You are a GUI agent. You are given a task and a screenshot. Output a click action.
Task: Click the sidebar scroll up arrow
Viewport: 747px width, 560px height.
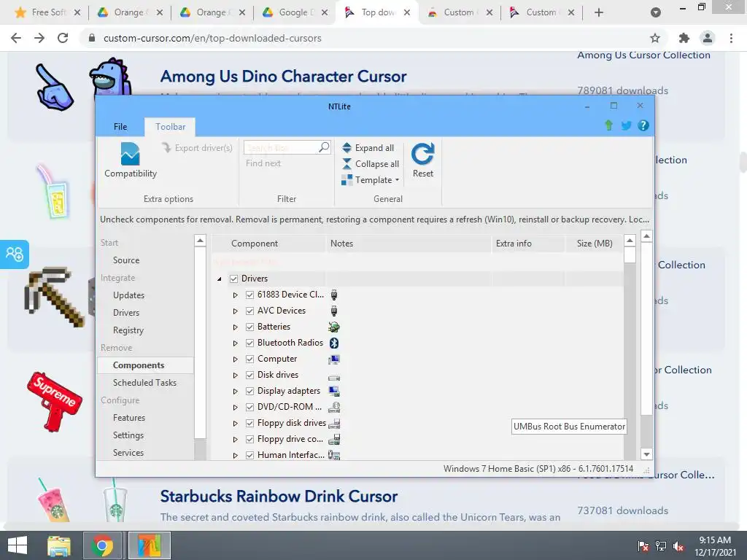200,241
